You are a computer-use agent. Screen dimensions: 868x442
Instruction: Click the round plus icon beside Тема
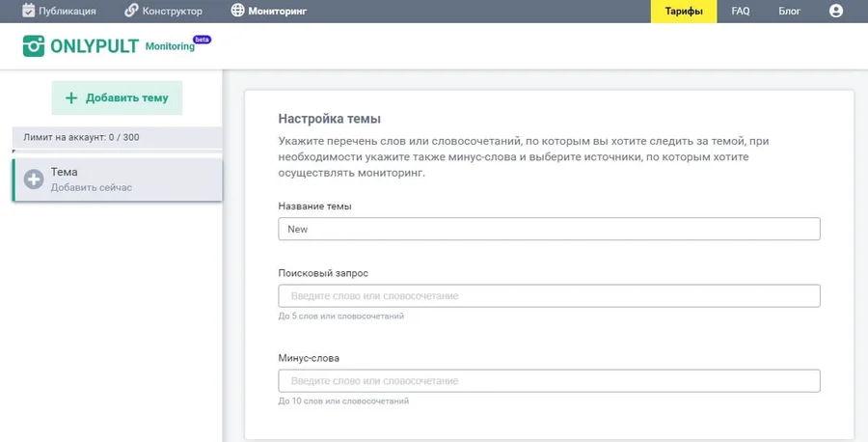click(33, 180)
